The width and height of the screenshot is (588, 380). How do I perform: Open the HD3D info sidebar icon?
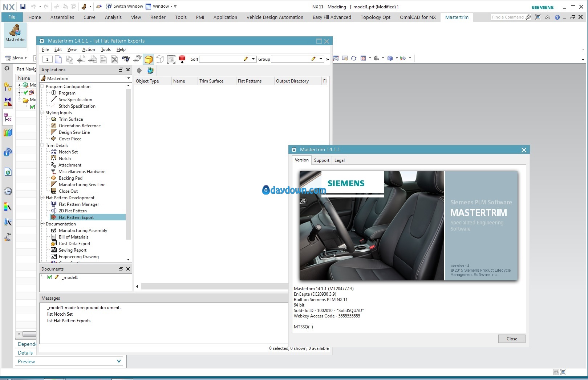pyautogui.click(x=8, y=152)
